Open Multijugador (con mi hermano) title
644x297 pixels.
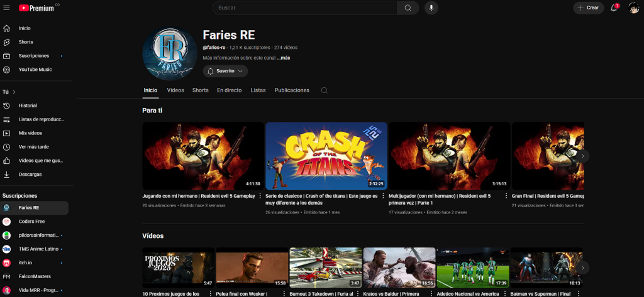[x=440, y=200]
